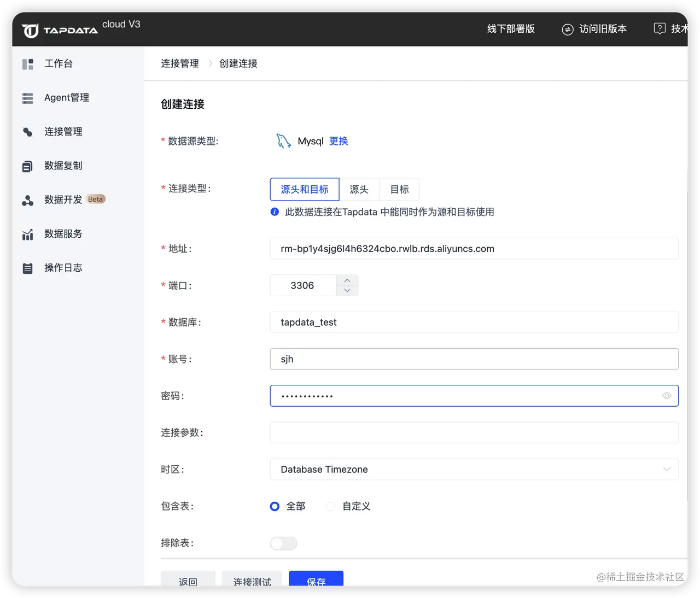This screenshot has width=700, height=598.
Task: Click the 地址 host input field
Action: click(x=474, y=249)
